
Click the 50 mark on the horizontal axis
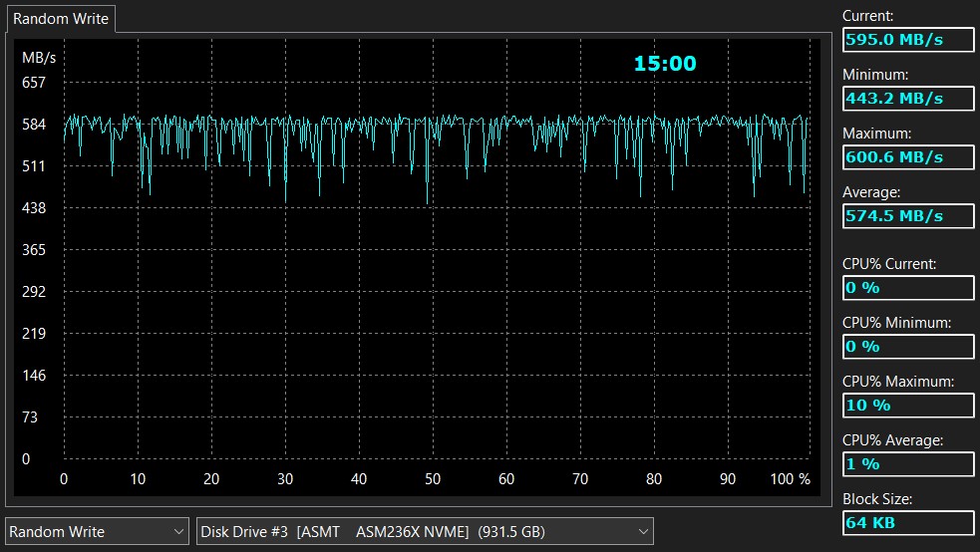(x=433, y=479)
